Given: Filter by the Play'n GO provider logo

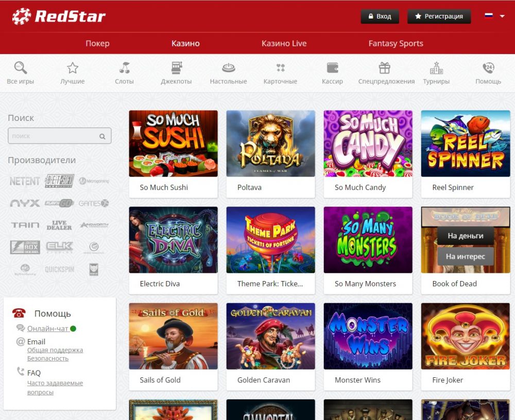Looking at the screenshot, I should click(x=59, y=203).
